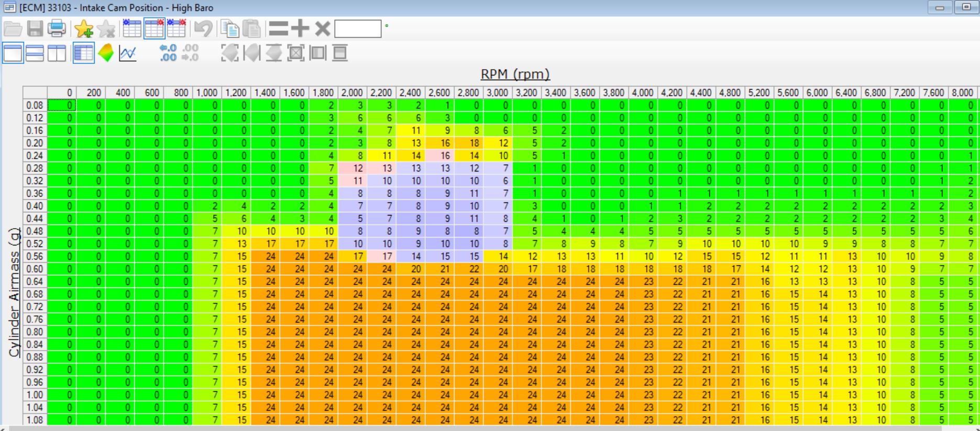Click the table icon with blue marker
The image size is (980, 431).
pyautogui.click(x=132, y=28)
